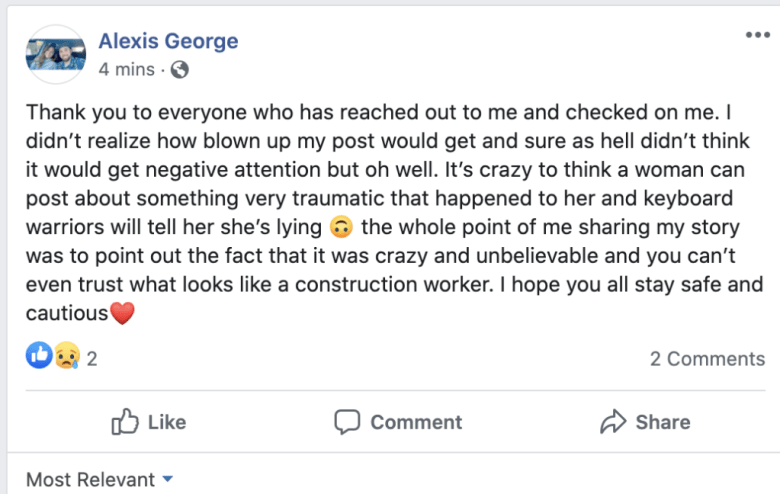Click the red heart emoji after cautious
The width and height of the screenshot is (780, 494).
pos(121,313)
